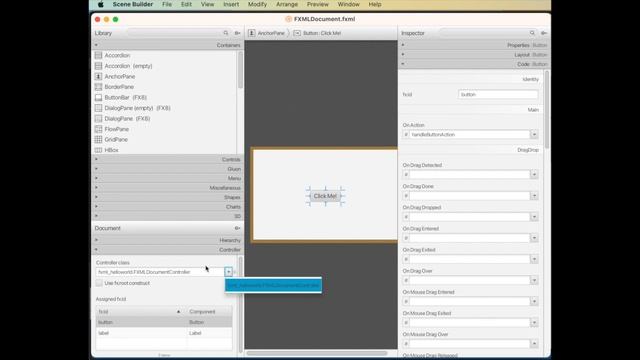Click the Button breadcrumb icon

(297, 33)
